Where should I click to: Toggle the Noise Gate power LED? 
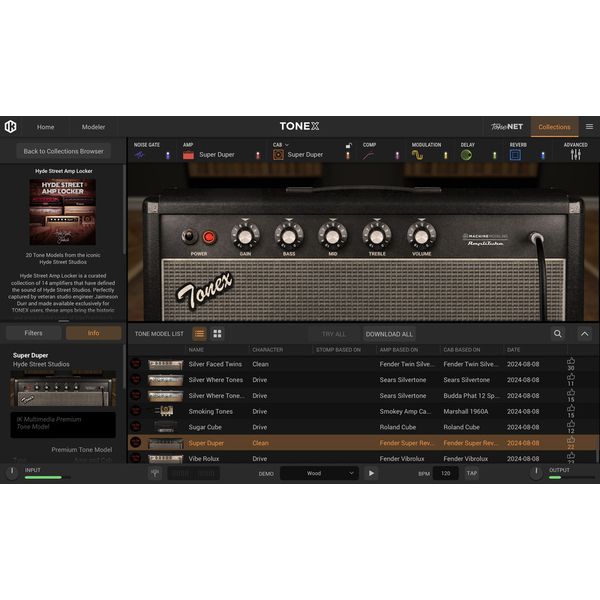pos(168,155)
